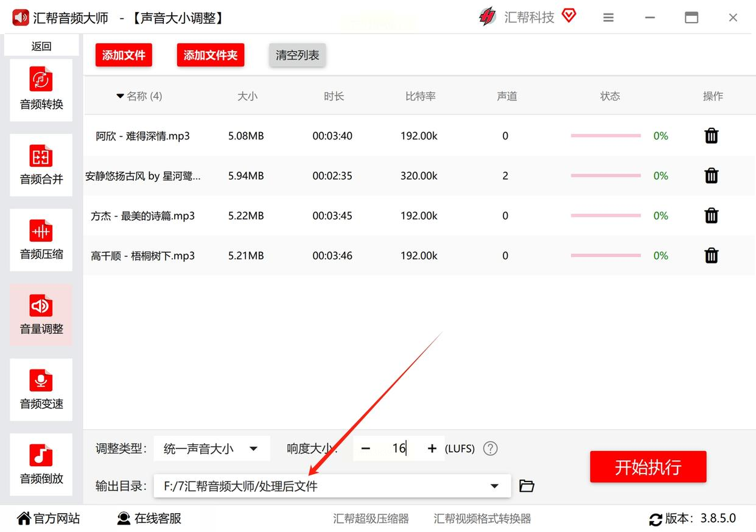The image size is (756, 532).
Task: Click the 响度大小 value input field
Action: [x=399, y=449]
